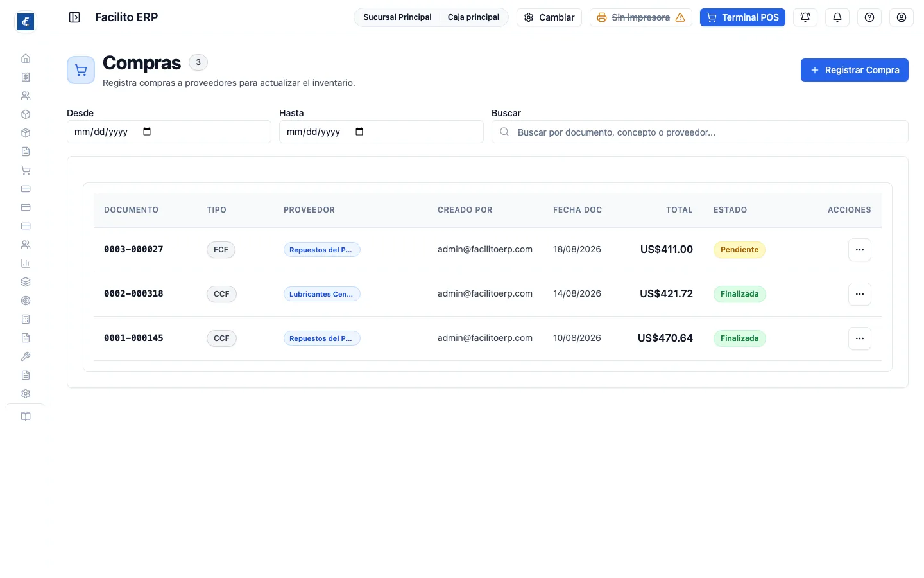The height and width of the screenshot is (578, 924).
Task: Click the FCF type badge
Action: point(221,250)
